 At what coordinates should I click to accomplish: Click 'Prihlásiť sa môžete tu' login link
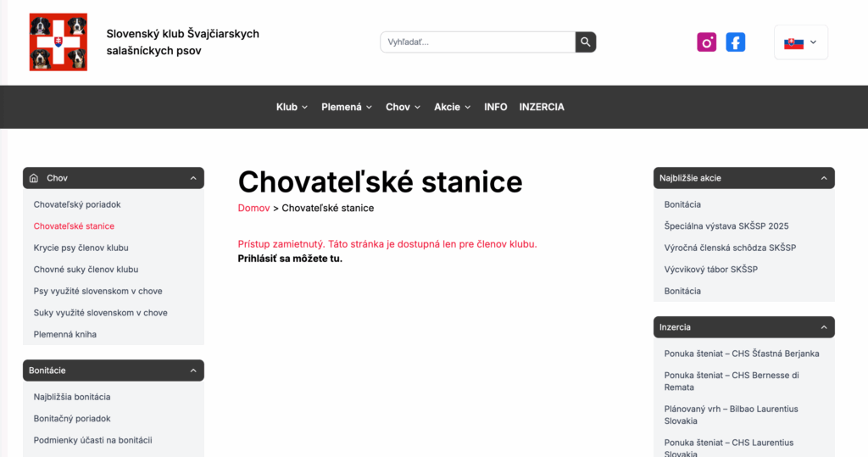290,259
